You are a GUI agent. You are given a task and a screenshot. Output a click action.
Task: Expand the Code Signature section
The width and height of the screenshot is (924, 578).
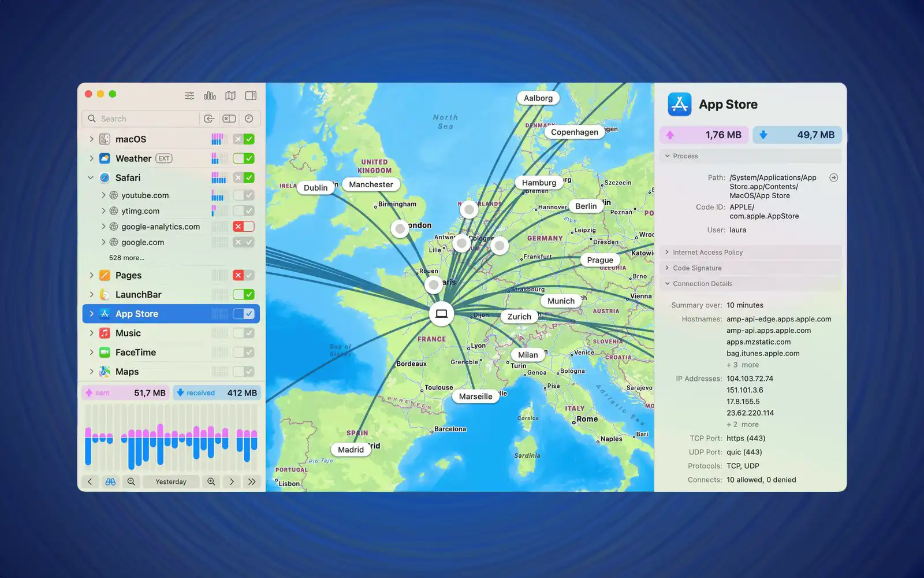(697, 268)
